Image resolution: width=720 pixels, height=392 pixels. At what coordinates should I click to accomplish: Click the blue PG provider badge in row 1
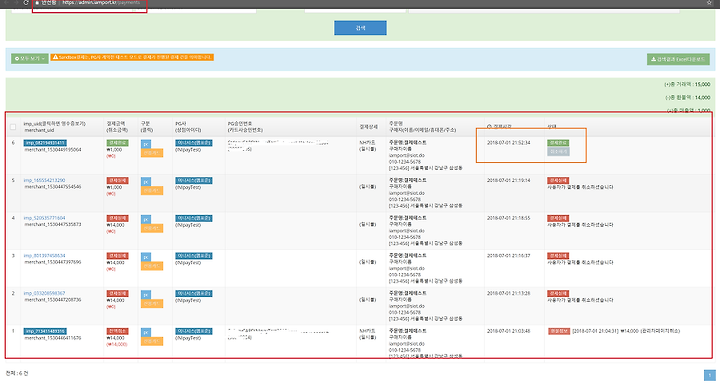193,331
